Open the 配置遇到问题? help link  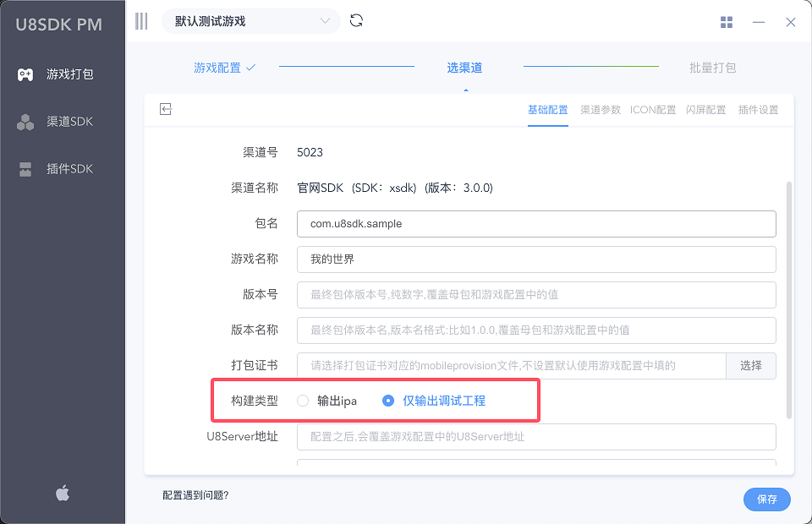click(x=195, y=495)
